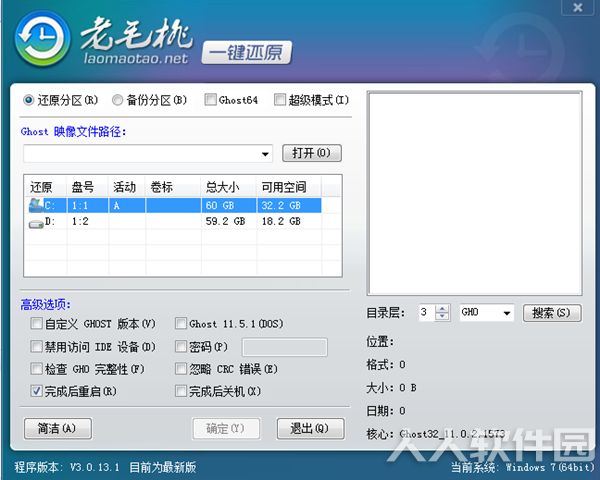
Task: Click the C: system drive icon
Action: [36, 205]
